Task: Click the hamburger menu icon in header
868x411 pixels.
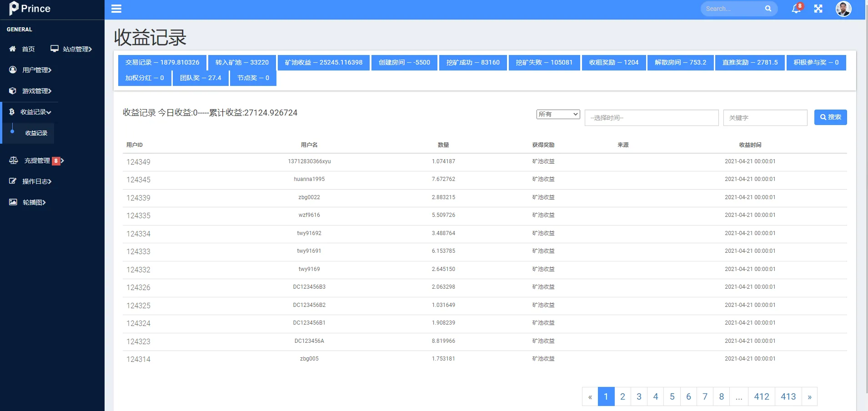Action: click(x=116, y=9)
